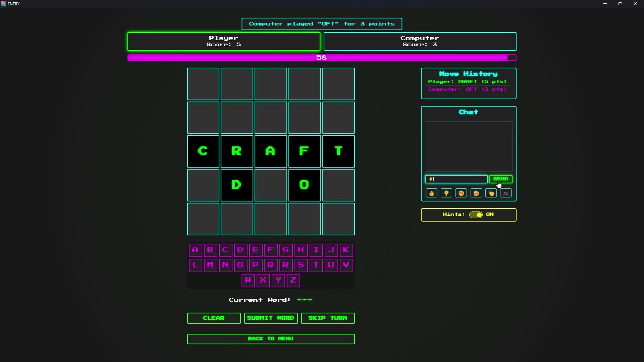Click the thumbs down emoji button
This screenshot has width=644, height=362.
point(446,193)
